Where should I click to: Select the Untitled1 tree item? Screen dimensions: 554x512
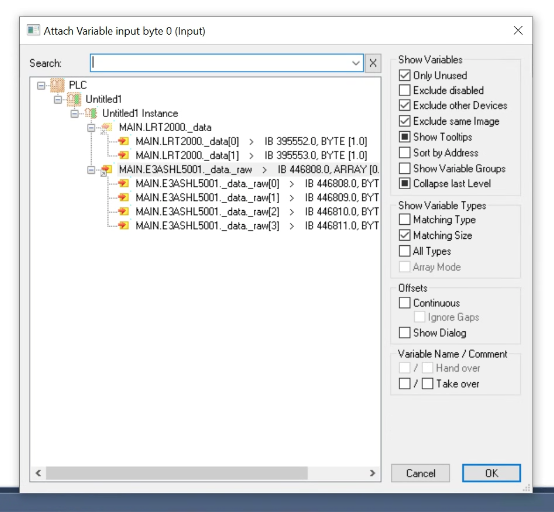[104, 99]
